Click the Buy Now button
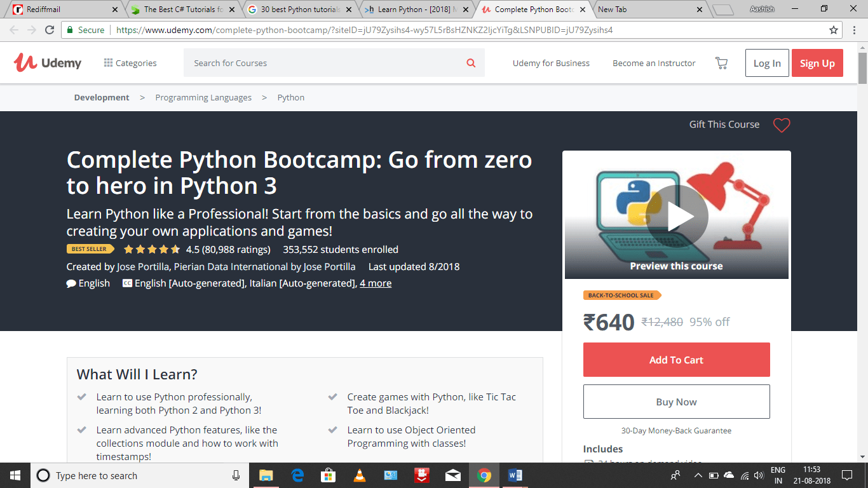This screenshot has height=488, width=868. [x=677, y=402]
